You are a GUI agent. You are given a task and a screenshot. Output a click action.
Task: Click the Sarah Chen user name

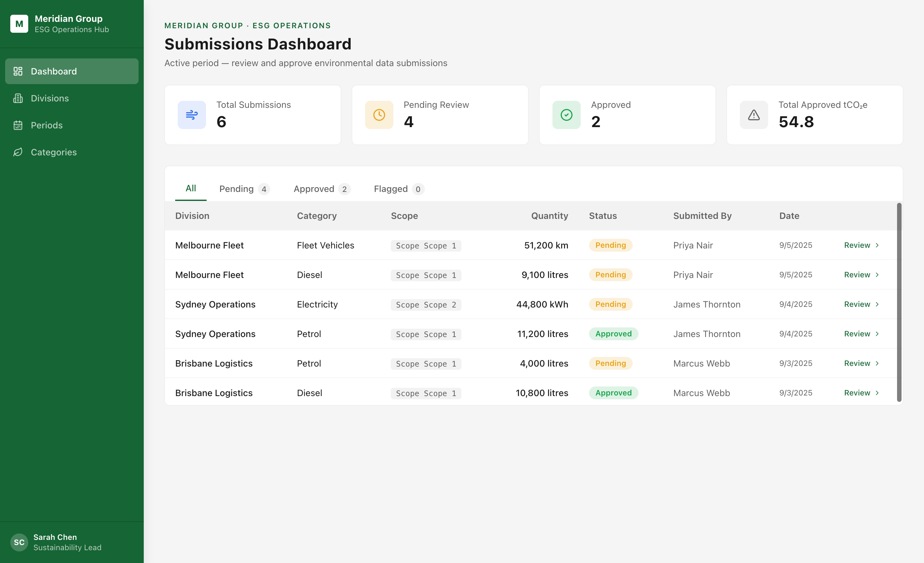coord(55,537)
